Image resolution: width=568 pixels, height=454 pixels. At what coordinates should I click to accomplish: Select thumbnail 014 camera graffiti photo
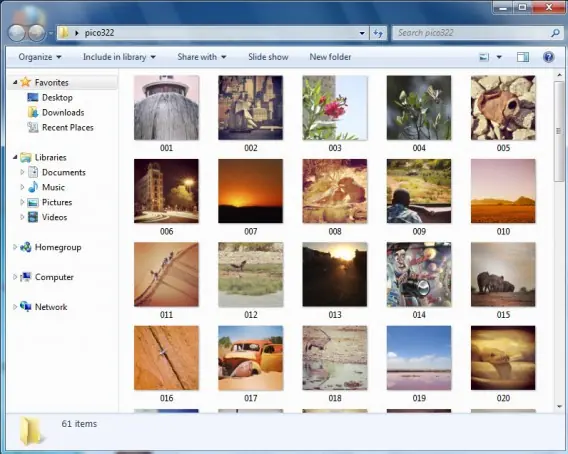[419, 274]
